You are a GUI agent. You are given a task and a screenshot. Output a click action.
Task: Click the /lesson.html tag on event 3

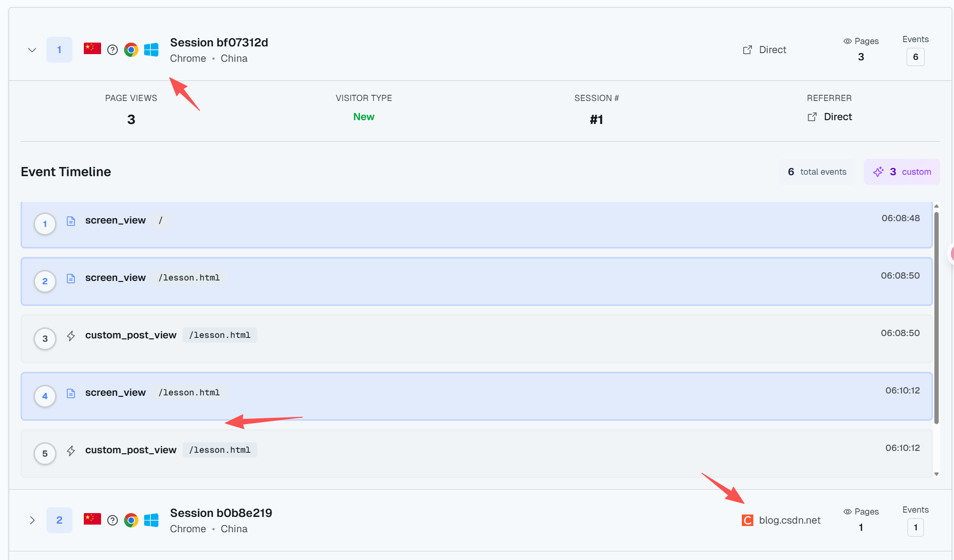point(220,335)
